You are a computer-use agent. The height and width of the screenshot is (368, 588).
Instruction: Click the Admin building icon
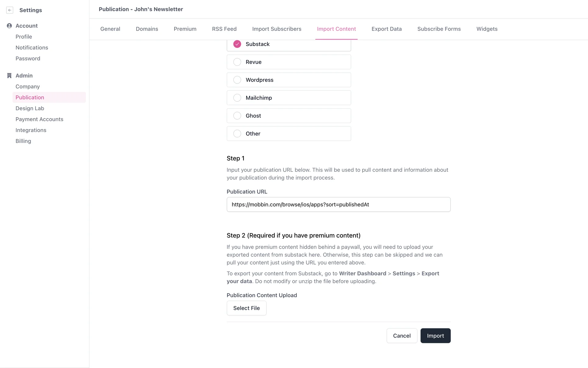click(9, 76)
